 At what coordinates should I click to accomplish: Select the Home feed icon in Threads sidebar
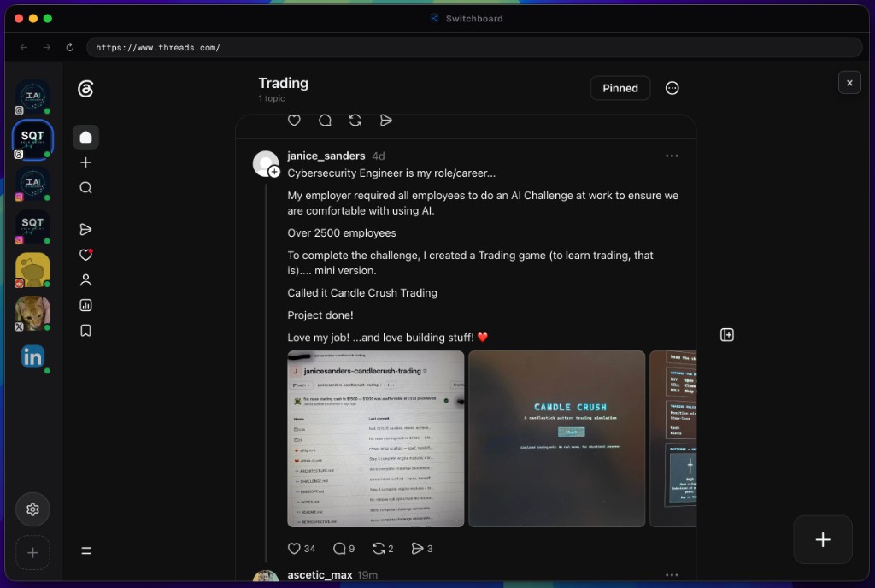click(85, 138)
